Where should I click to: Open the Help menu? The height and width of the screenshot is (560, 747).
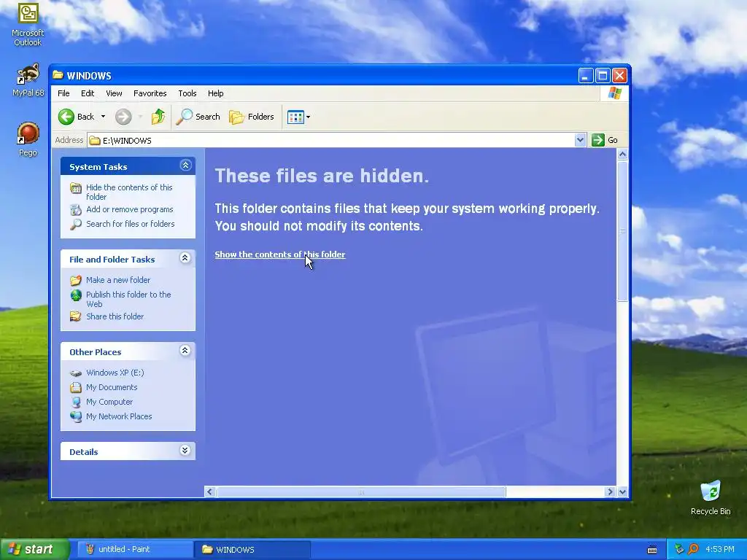(x=215, y=93)
